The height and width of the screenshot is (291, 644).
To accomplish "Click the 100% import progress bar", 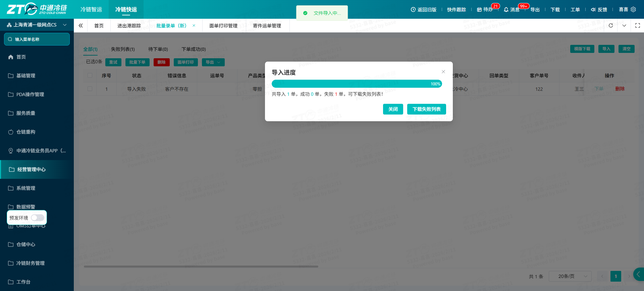I will point(357,84).
